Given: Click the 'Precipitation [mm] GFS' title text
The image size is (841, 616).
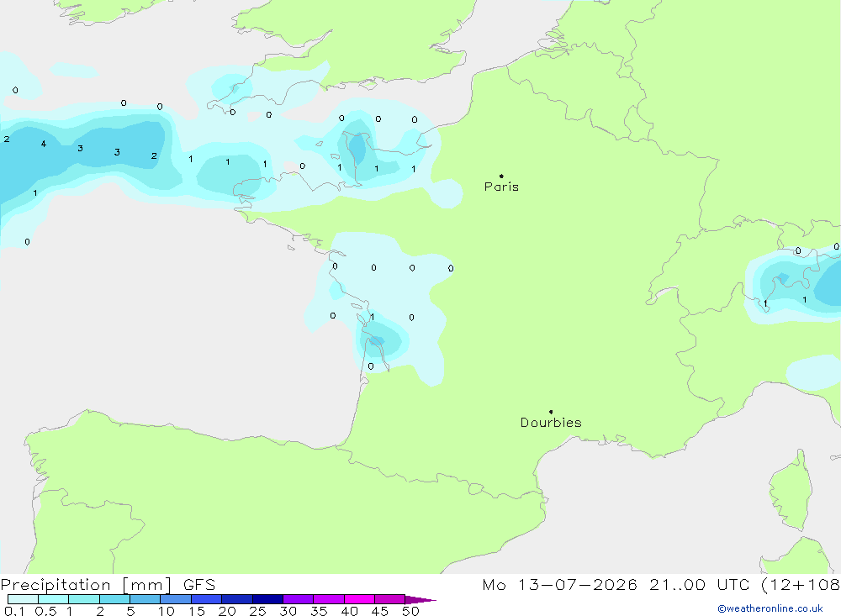Looking at the screenshot, I should pos(108,585).
